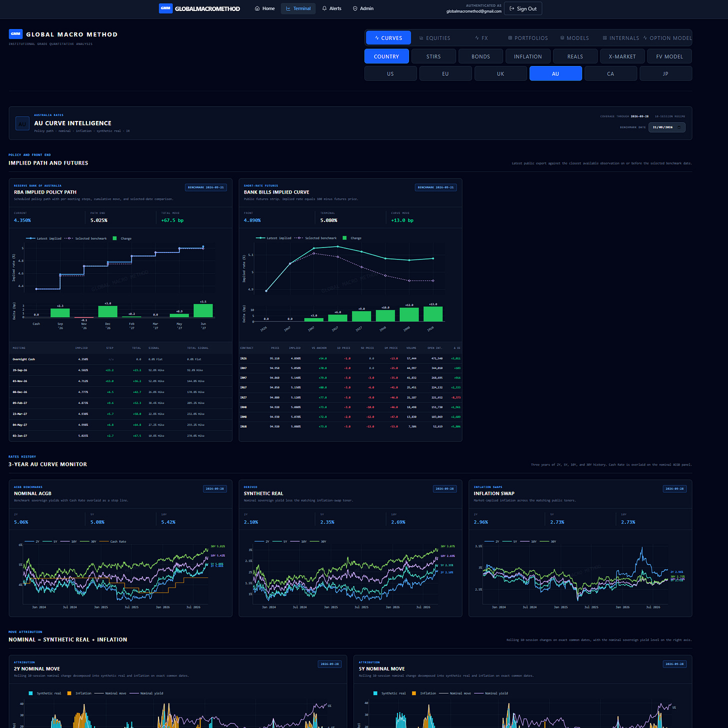Screen dimensions: 728x728
Task: Click the Portfolios grid icon
Action: [510, 38]
